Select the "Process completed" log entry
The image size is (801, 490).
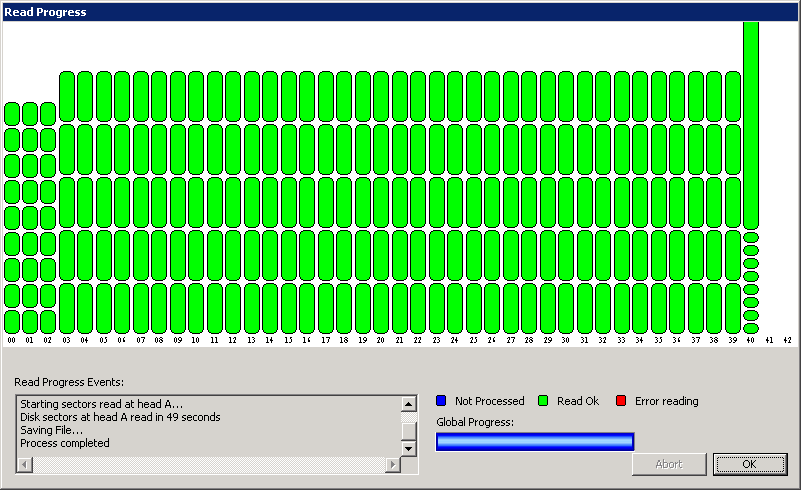[x=65, y=443]
